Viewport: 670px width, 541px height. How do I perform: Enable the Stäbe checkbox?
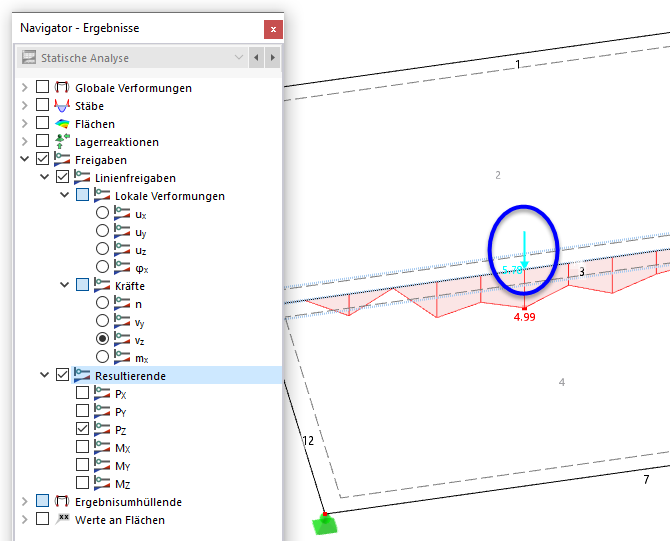[x=42, y=105]
